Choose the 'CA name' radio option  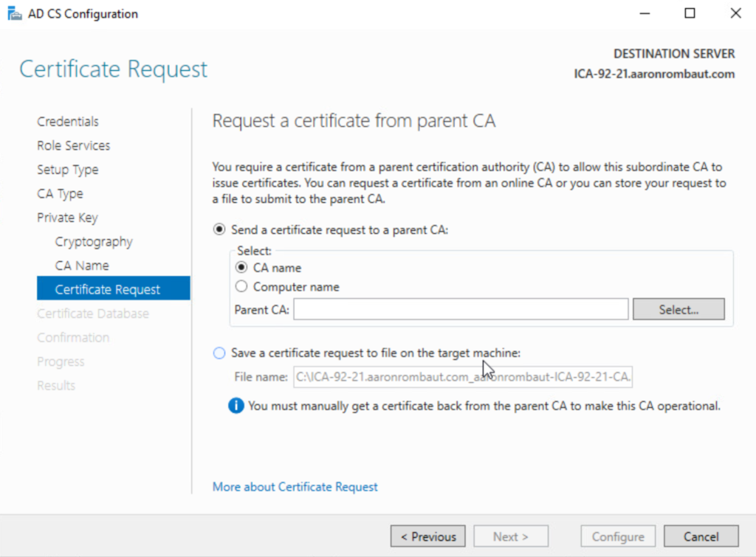tap(241, 268)
